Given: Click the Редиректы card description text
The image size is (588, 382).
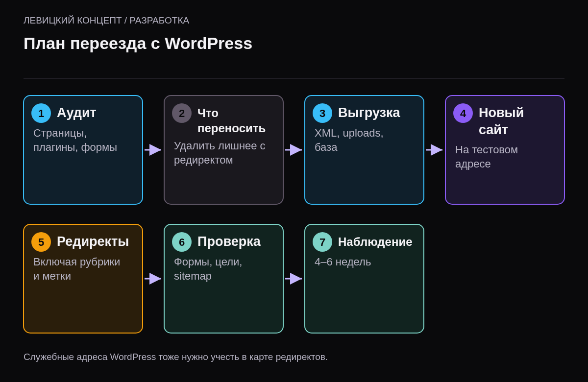Looking at the screenshot, I should click(76, 269).
